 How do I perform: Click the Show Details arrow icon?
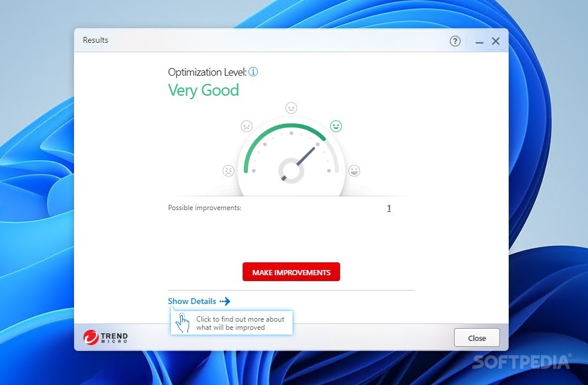click(225, 301)
